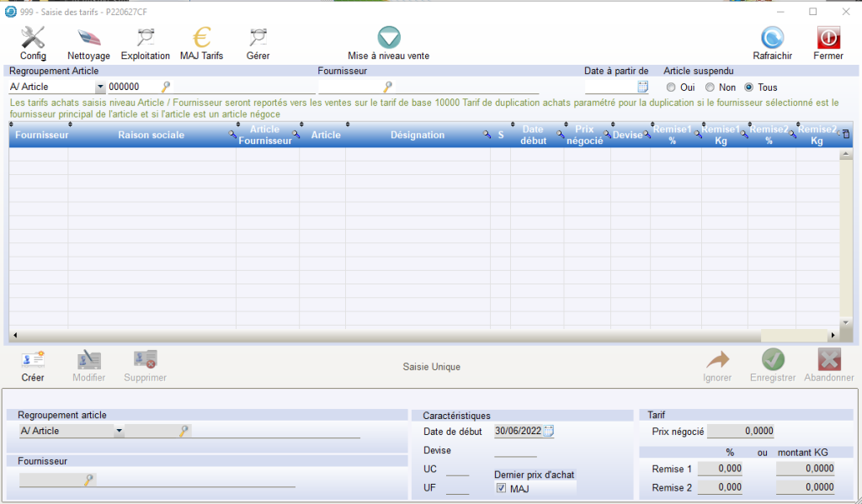Select the Non radio for Article suspendu
The image size is (862, 504).
pyautogui.click(x=710, y=88)
